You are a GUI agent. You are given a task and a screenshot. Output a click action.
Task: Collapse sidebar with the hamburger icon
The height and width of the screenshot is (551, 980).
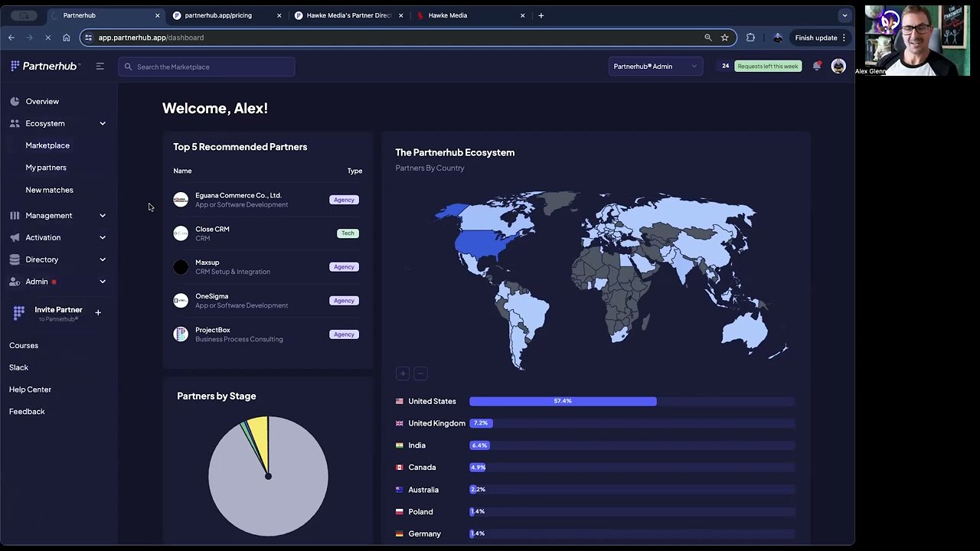click(100, 67)
